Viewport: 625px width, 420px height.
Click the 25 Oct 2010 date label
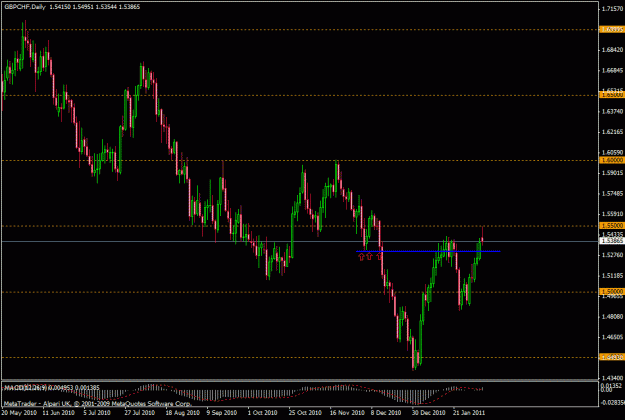pos(305,413)
